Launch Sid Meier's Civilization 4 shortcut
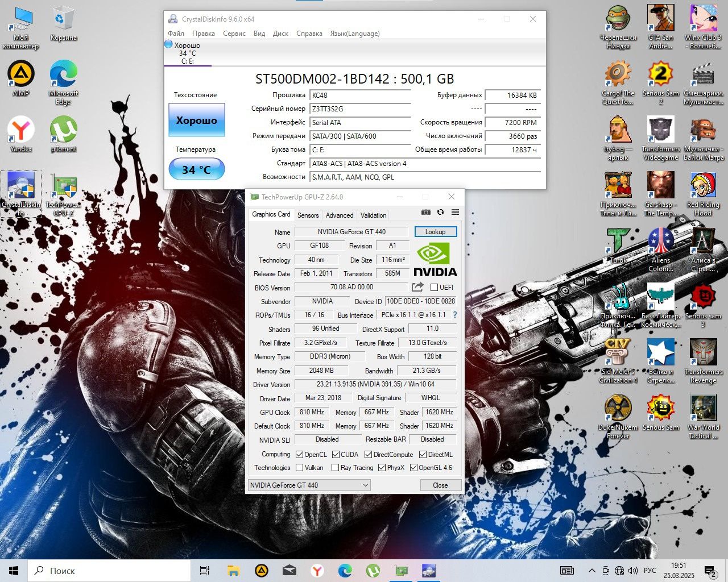The image size is (728, 582). click(x=618, y=361)
